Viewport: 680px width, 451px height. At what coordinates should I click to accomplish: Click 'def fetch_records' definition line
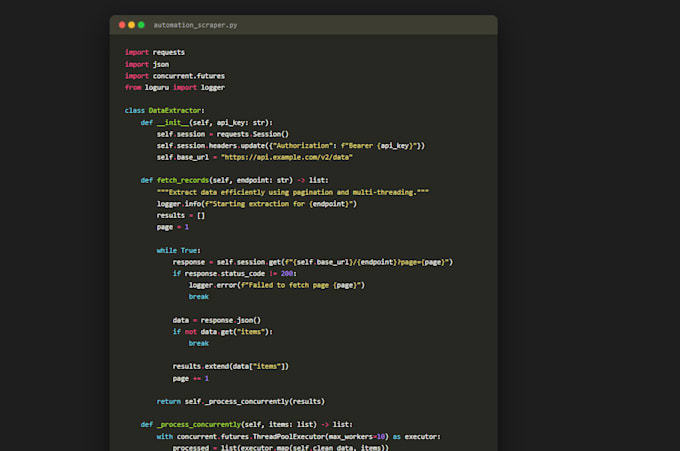tap(234, 180)
